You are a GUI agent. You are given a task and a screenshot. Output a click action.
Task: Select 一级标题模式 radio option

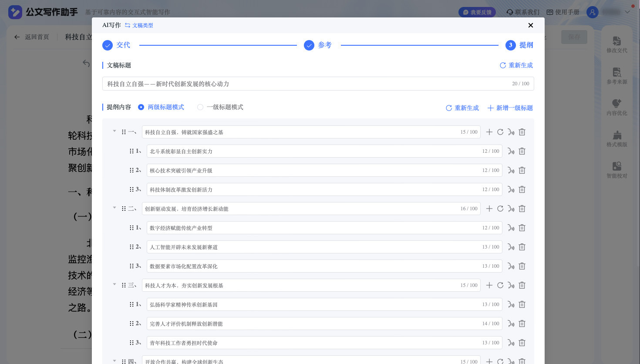pos(220,107)
